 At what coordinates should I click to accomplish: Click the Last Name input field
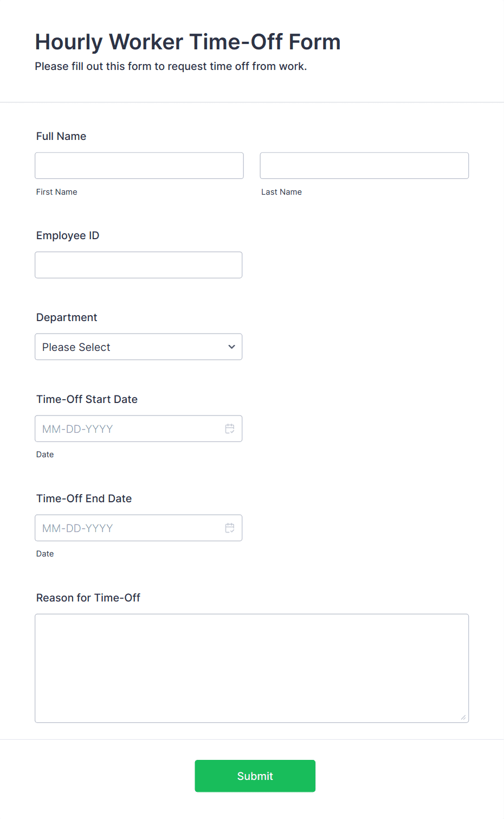(364, 165)
